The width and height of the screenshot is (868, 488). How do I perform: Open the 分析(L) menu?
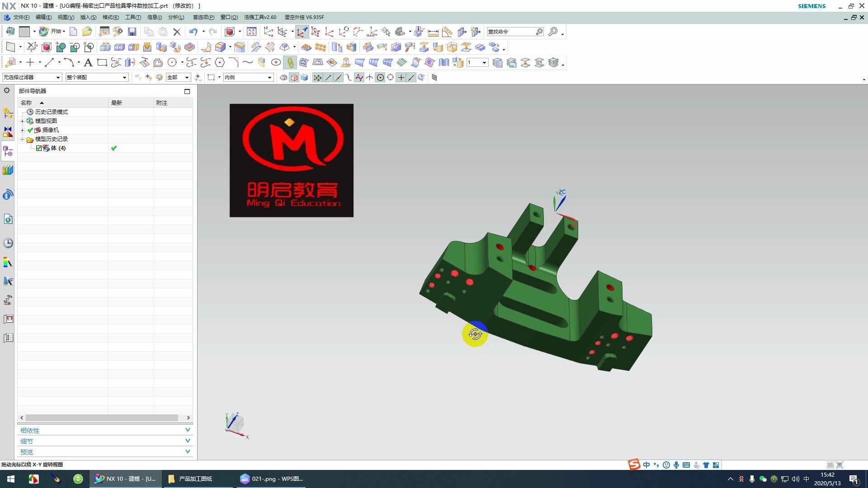(x=176, y=17)
